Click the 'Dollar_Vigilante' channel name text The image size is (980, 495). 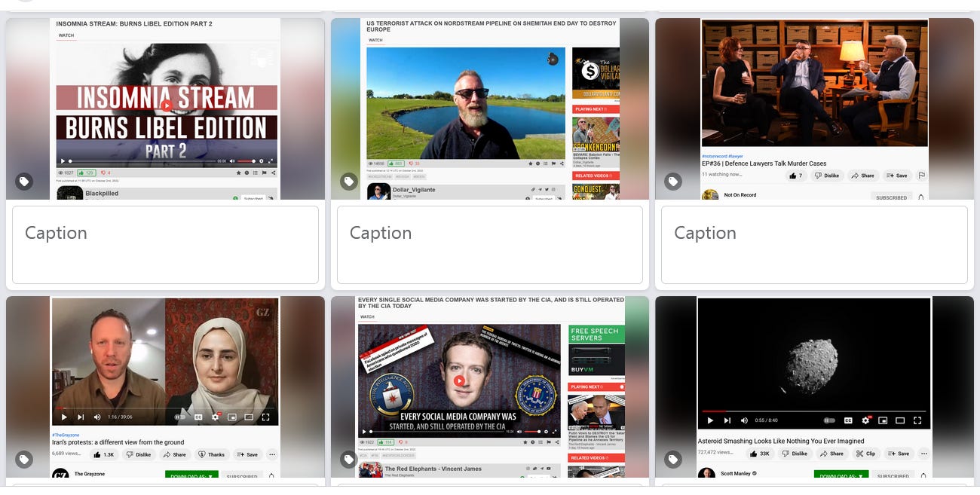coord(414,190)
